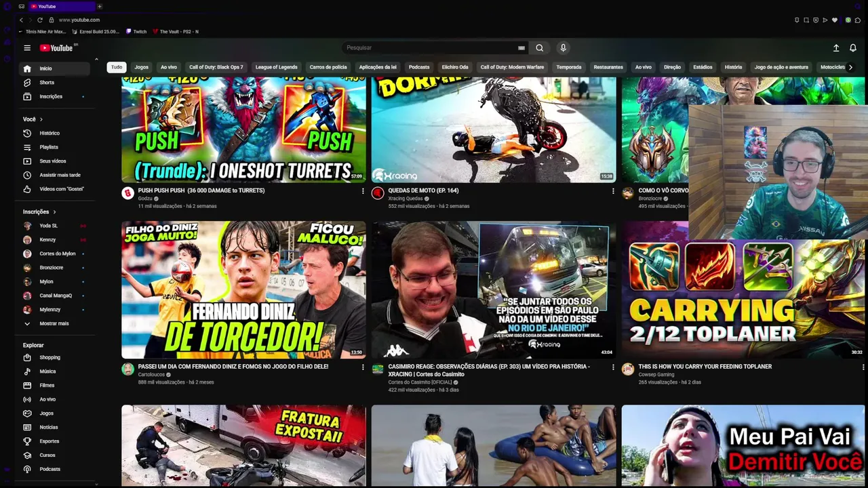This screenshot has height=488, width=868.
Task: Click the search magnifier button
Action: pyautogui.click(x=539, y=48)
